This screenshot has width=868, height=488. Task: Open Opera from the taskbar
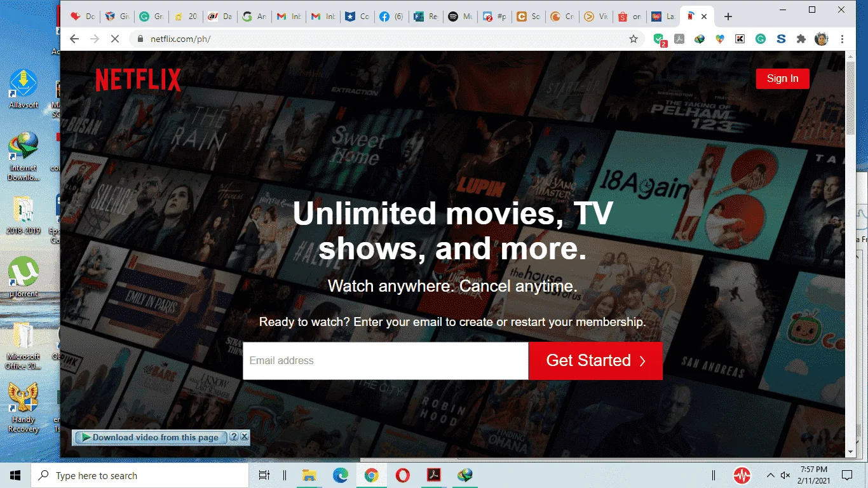402,475
